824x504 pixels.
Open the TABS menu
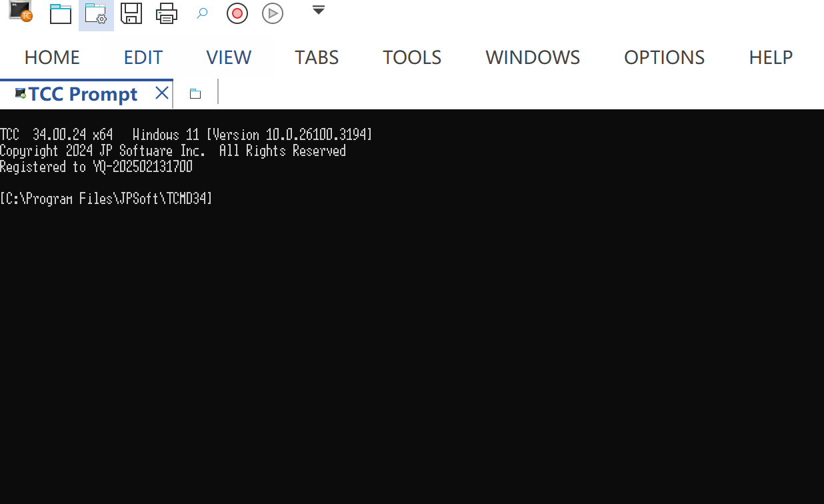(317, 57)
